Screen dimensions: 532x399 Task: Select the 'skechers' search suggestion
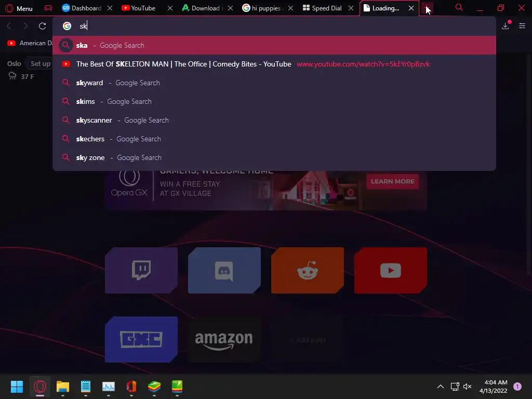tap(274, 139)
